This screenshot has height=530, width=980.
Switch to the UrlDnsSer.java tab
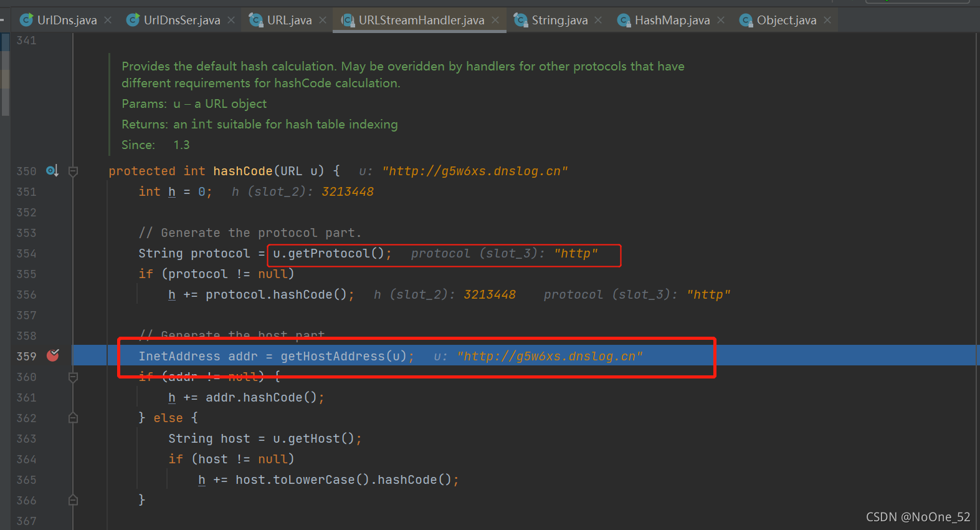[x=182, y=20]
